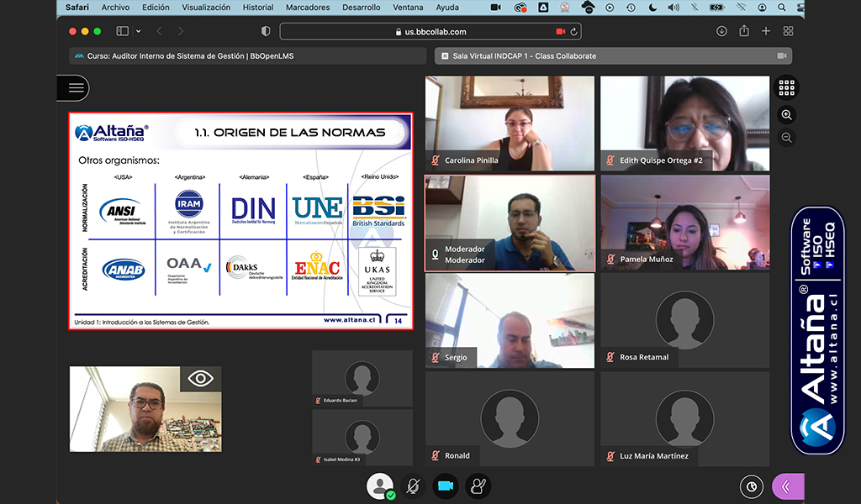The height and width of the screenshot is (504, 861).
Task: Click the us.bbcollab.com address bar
Action: [430, 32]
